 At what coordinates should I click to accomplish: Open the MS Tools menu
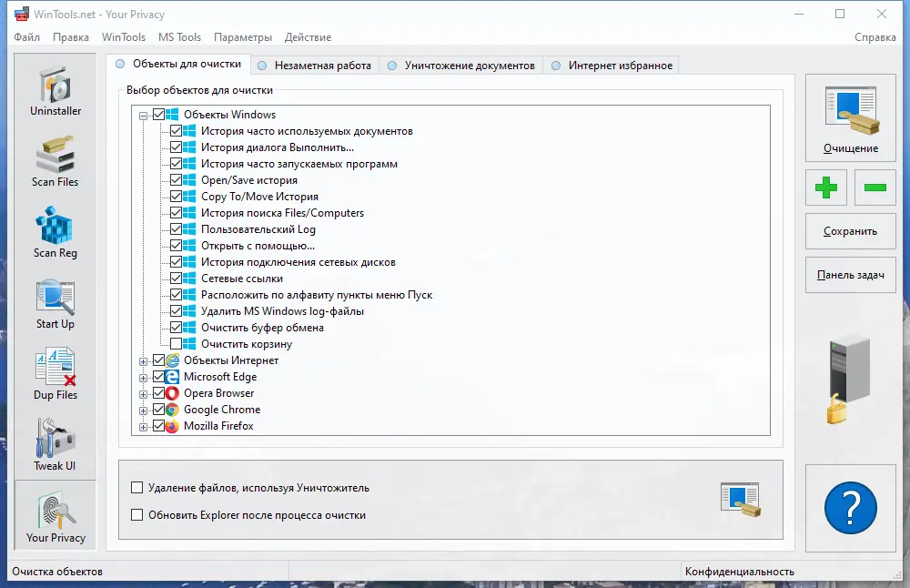tap(180, 37)
